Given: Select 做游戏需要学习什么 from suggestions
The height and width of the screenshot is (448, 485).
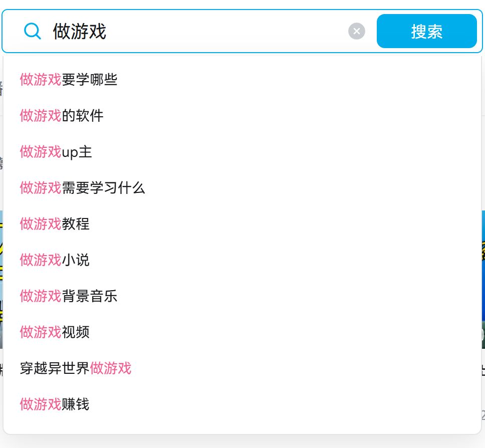Looking at the screenshot, I should (x=83, y=187).
